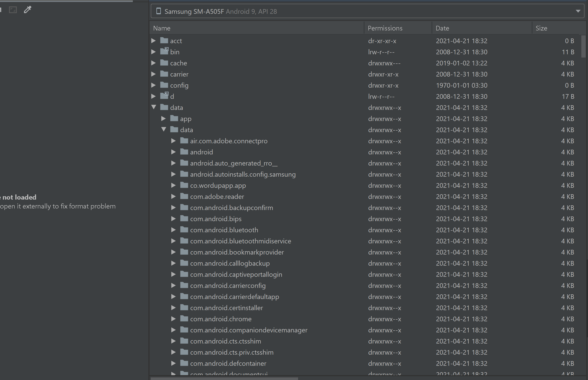Expand the com.android.bluetooth folder
This screenshot has height=380, width=588.
pos(173,230)
